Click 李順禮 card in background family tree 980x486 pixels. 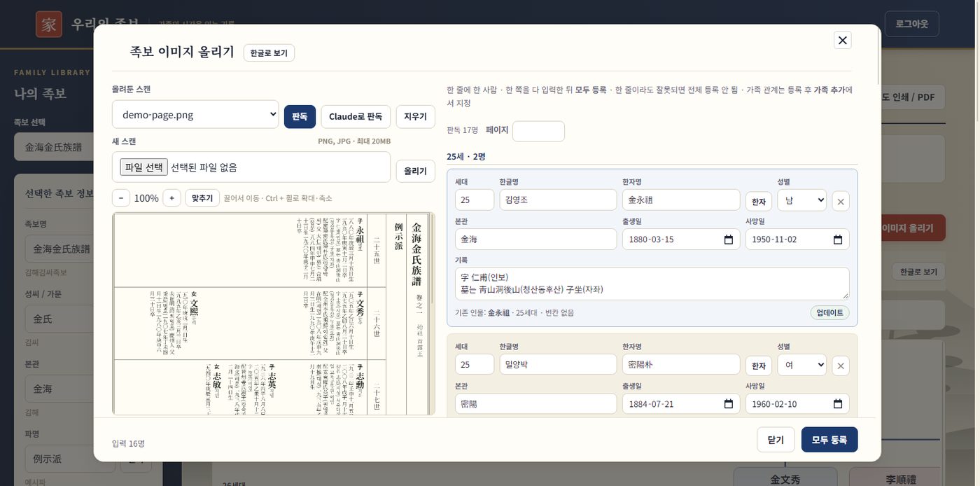click(x=901, y=478)
